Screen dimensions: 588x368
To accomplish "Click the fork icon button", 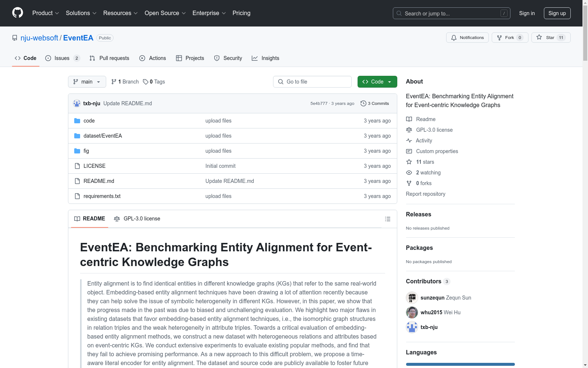I will pyautogui.click(x=499, y=38).
